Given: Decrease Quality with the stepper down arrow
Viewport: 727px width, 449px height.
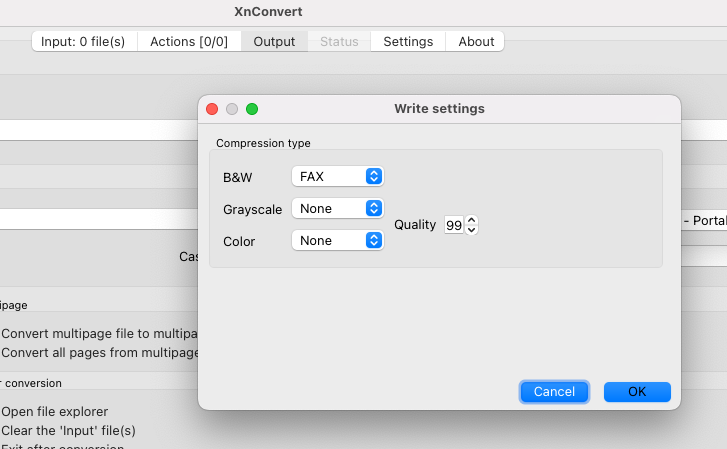Looking at the screenshot, I should [472, 230].
